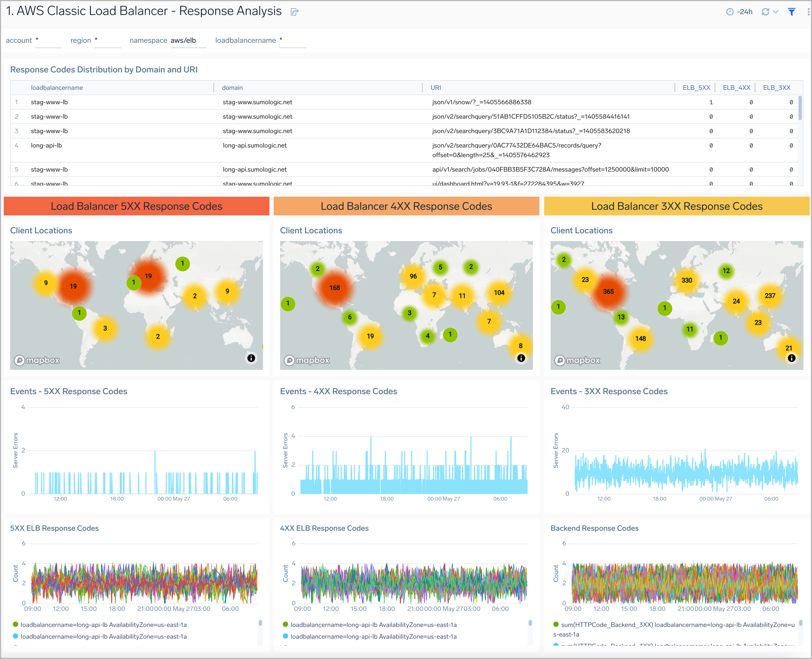Screen dimensions: 812x659
Task: Open Events - 4XX Response Codes panel title
Action: tap(339, 391)
